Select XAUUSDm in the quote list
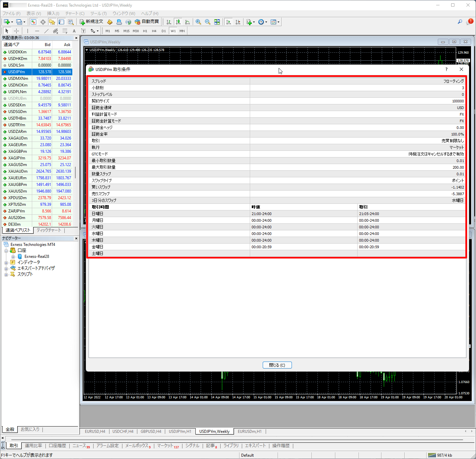Screen dimensions: 476x459 click(37, 191)
